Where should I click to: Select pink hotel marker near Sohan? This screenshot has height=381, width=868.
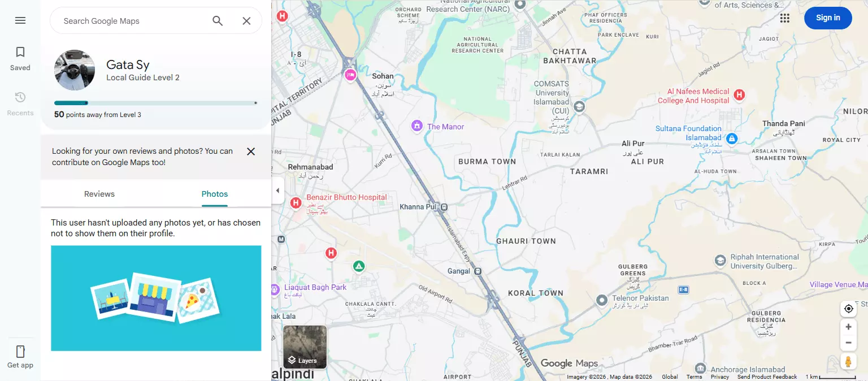tap(350, 74)
